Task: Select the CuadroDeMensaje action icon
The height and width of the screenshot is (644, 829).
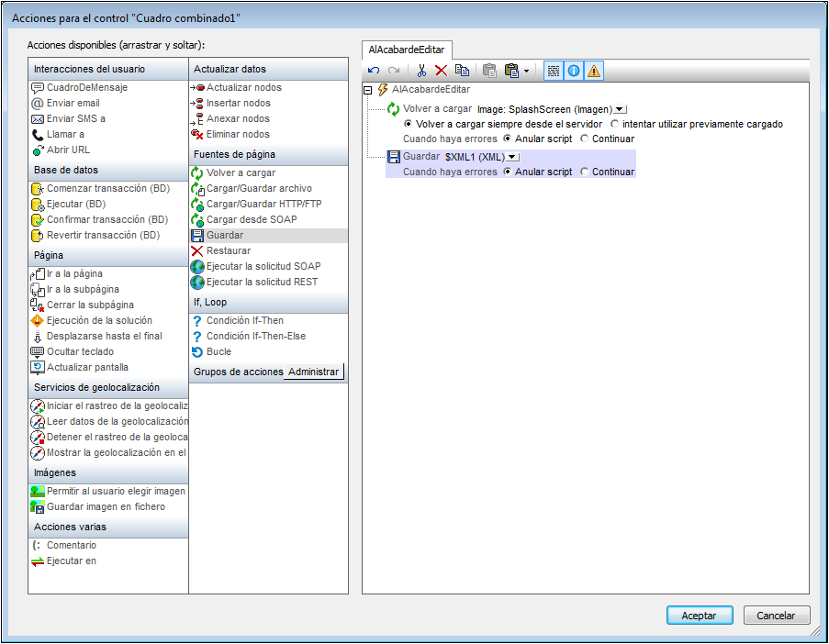Action: pos(38,88)
